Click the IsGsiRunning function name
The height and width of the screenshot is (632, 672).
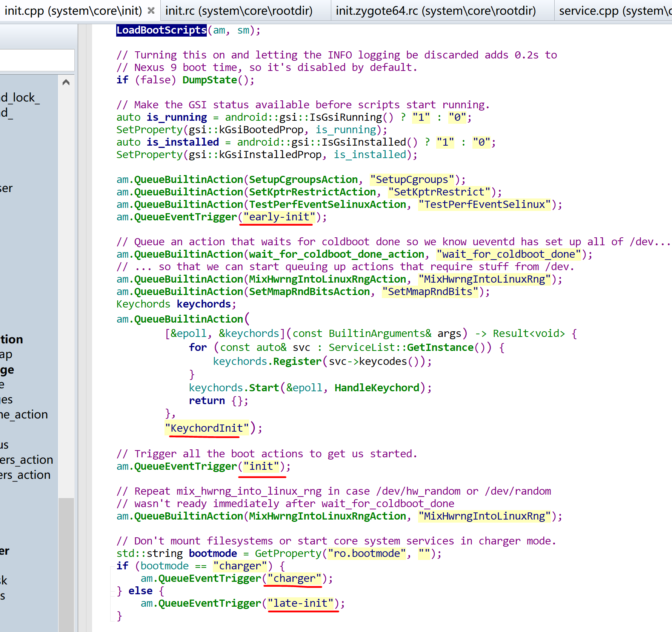tap(346, 117)
